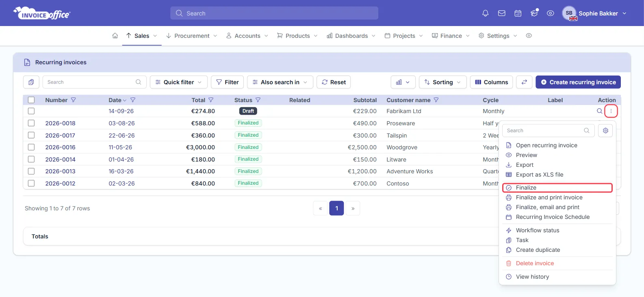Click the filter funnel next to Total column
Viewport: 644px width, 297px height.
(x=211, y=100)
